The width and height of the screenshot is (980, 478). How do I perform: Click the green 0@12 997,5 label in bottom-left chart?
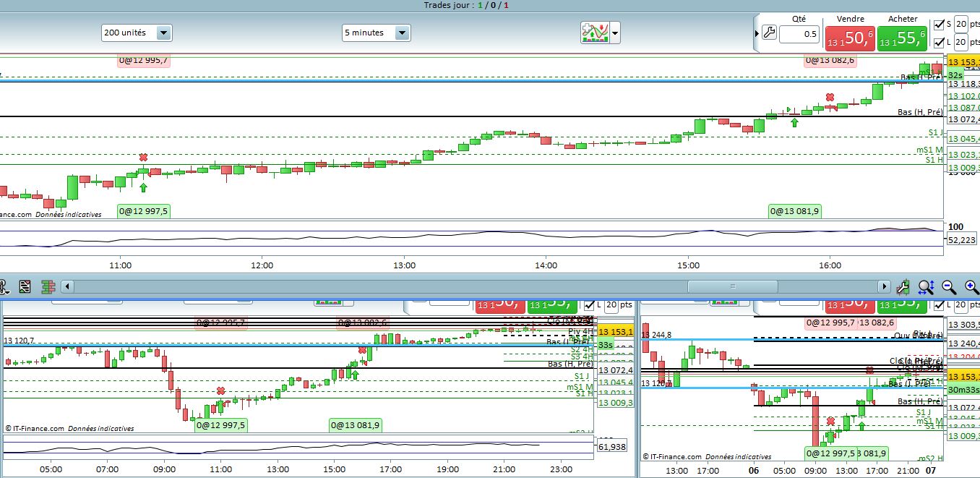tap(221, 425)
